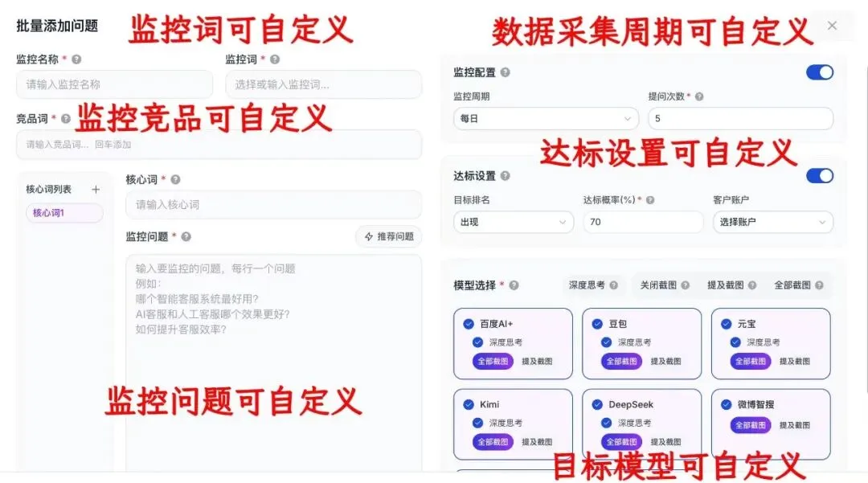Click help icon beside 监控词 label
Viewport: 868px width, 483px height.
point(275,59)
